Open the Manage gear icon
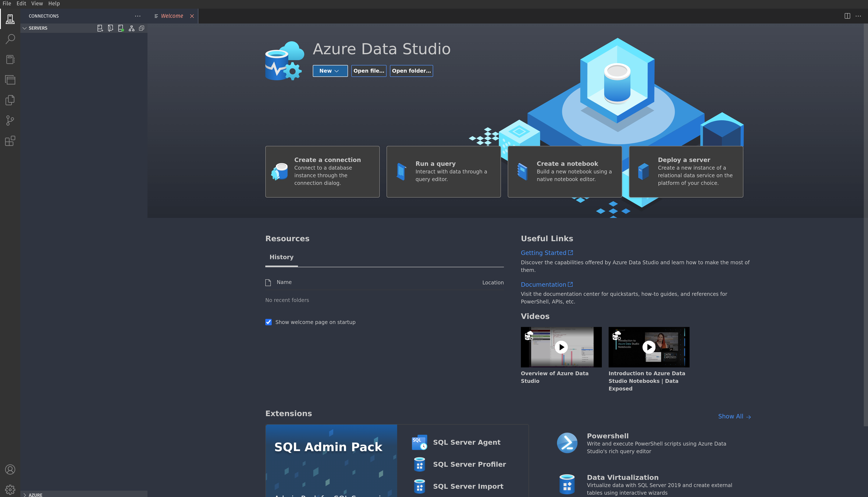 (x=10, y=490)
